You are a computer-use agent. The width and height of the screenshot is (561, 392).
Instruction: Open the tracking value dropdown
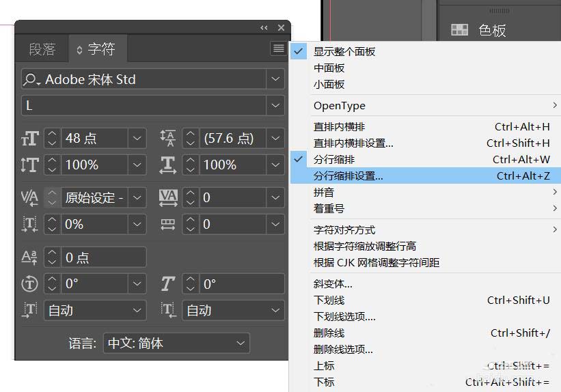tap(275, 197)
